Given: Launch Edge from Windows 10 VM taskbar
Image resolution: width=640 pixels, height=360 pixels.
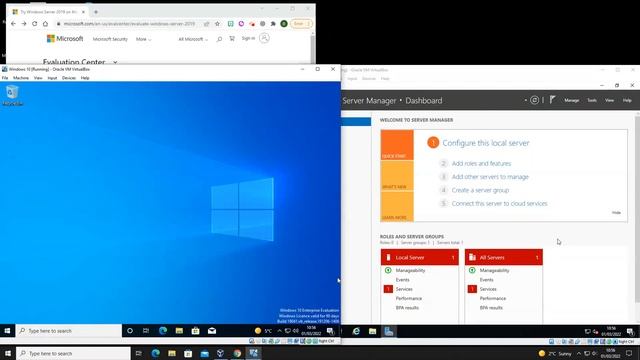Looking at the screenshot, I should pyautogui.click(x=163, y=331).
